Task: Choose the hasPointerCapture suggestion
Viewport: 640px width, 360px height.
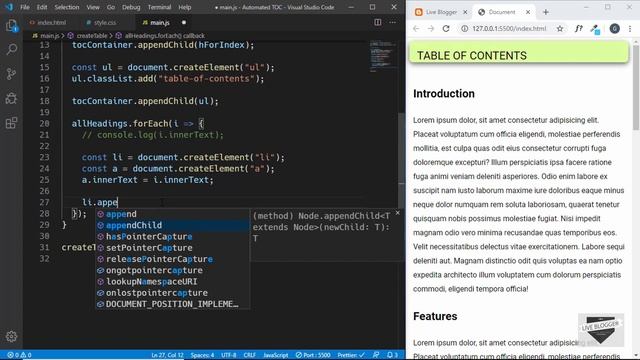Action: coord(172,237)
